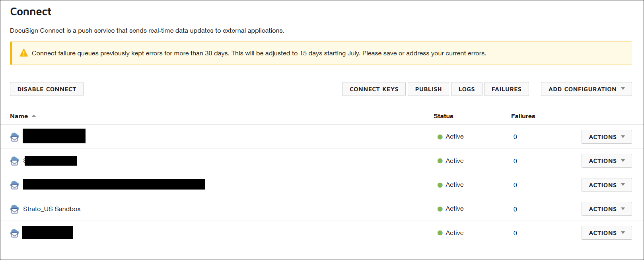The width and height of the screenshot is (644, 260).
Task: Click the Strato_US Sandbox configuration cloud icon
Action: 15,209
